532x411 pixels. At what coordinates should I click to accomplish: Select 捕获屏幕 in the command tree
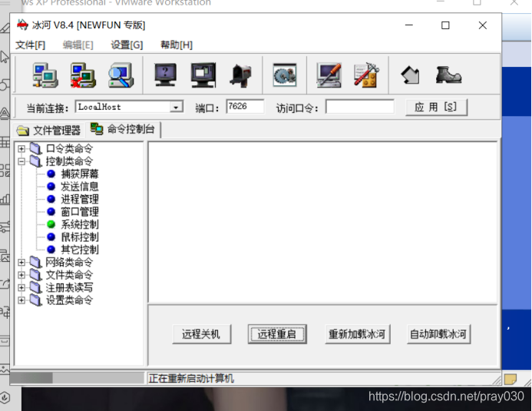80,174
